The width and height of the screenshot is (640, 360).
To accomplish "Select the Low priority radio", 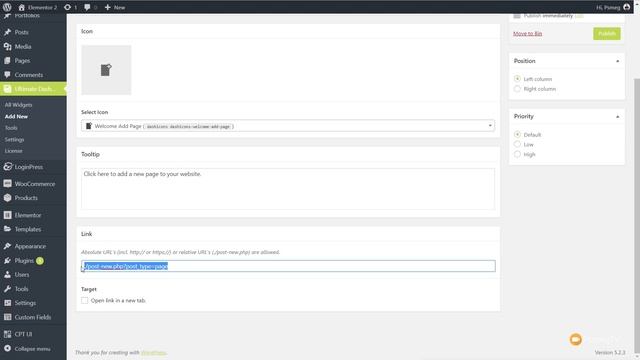I will coord(517,144).
